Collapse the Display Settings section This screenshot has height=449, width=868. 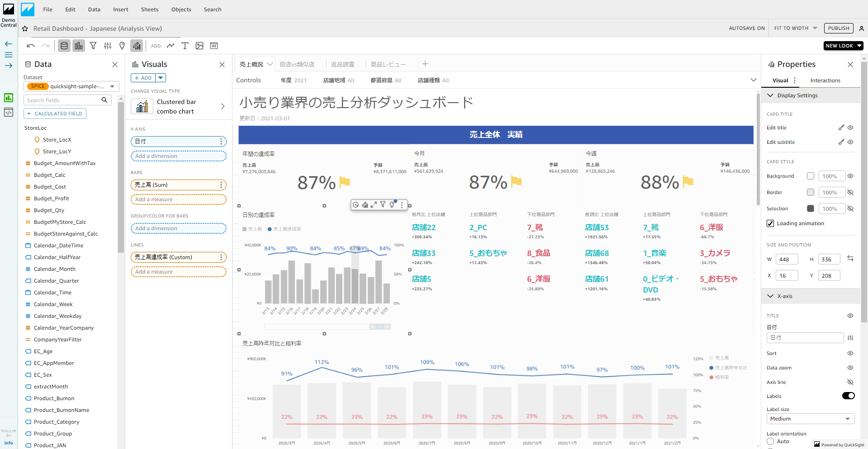coord(770,95)
